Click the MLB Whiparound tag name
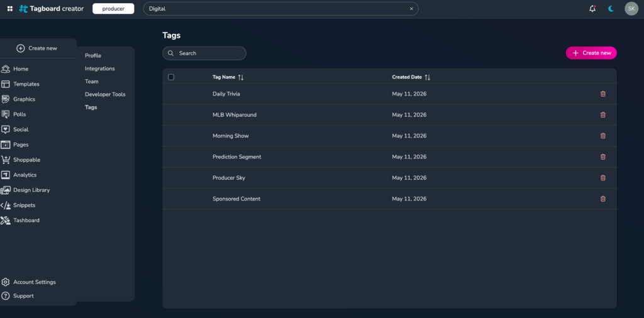 235,115
